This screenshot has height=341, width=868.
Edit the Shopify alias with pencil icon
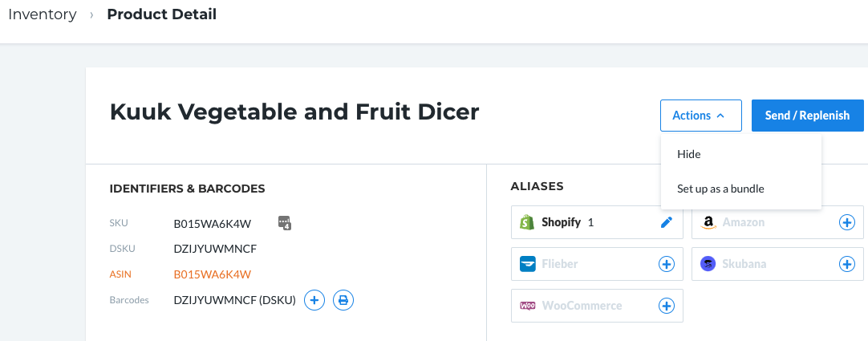(667, 222)
